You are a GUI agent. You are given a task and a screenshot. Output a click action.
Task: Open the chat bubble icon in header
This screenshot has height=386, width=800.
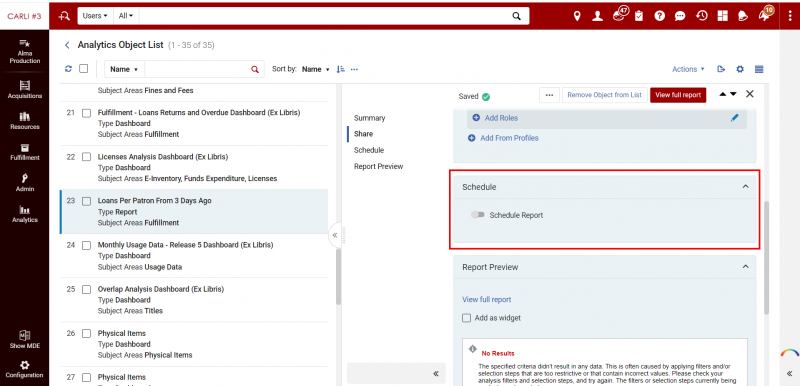pyautogui.click(x=680, y=16)
